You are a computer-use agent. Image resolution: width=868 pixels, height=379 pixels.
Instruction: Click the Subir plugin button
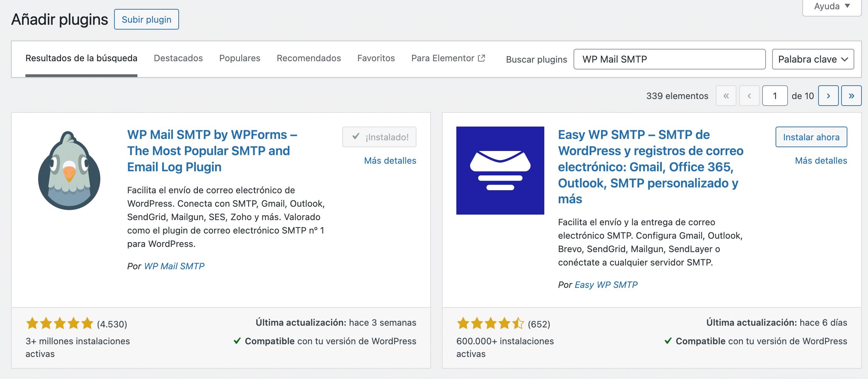coord(146,20)
